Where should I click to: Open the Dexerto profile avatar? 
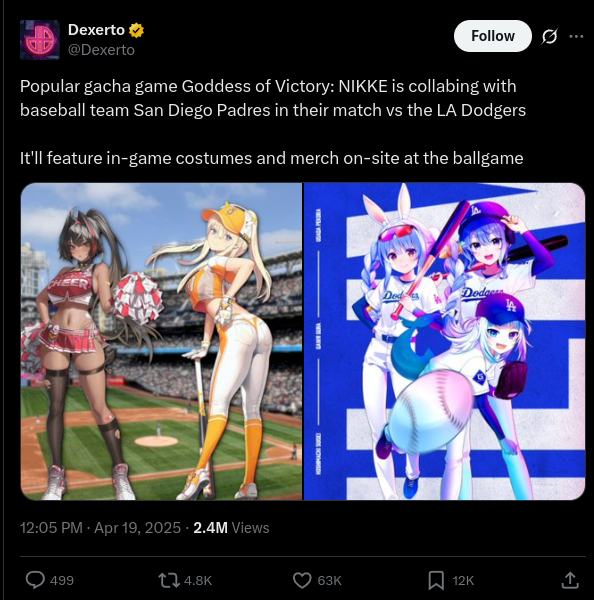(x=40, y=40)
